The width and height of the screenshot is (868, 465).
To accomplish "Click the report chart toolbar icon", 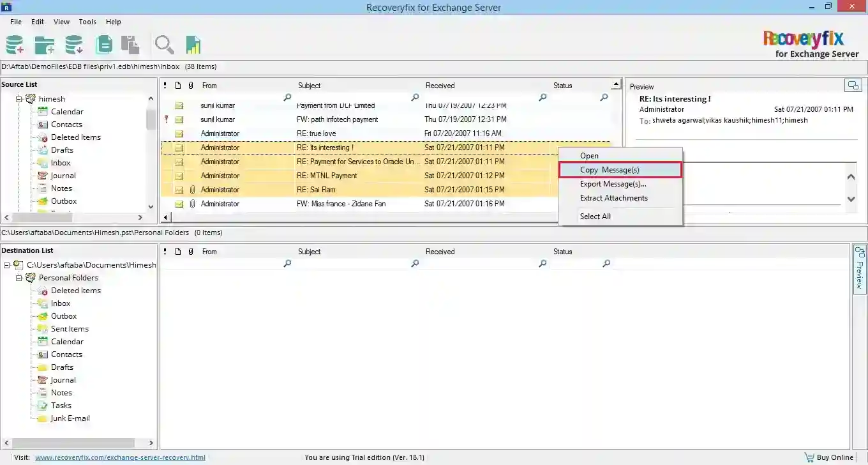I will point(193,45).
